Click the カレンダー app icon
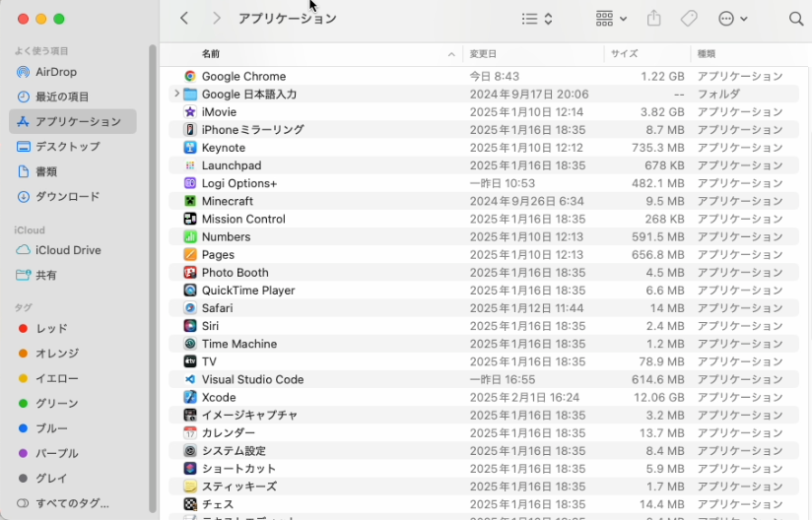This screenshot has width=812, height=520. pyautogui.click(x=190, y=433)
